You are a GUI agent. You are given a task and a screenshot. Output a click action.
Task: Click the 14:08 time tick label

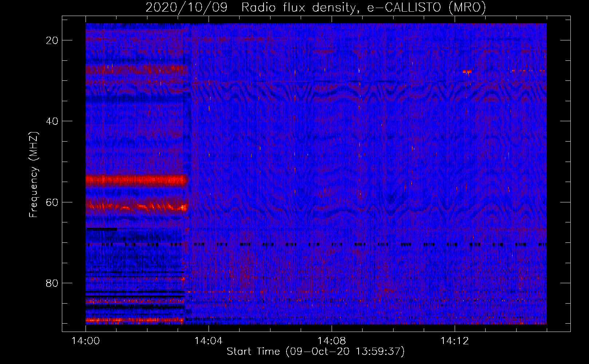[332, 341]
